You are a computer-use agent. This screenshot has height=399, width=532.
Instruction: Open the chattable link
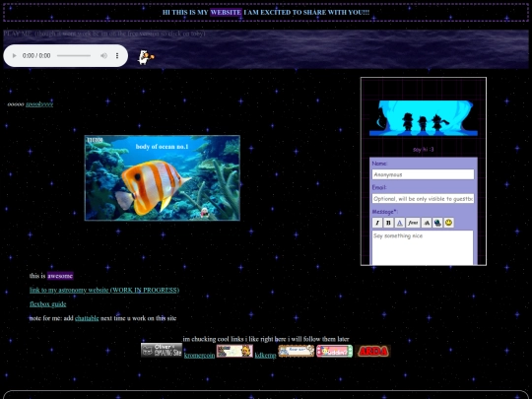point(87,318)
